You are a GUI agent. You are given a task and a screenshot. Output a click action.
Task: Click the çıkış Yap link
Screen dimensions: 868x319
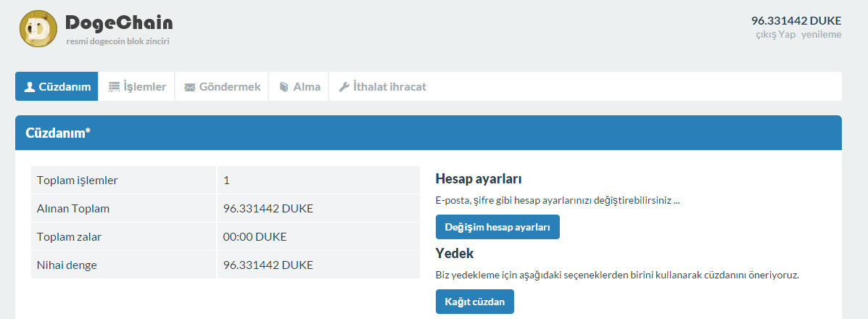(776, 34)
